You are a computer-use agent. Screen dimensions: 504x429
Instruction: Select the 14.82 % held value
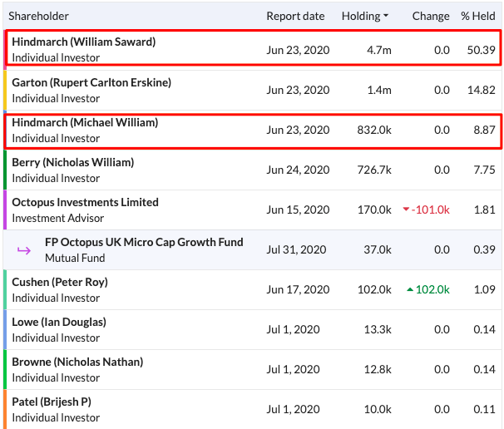point(482,90)
